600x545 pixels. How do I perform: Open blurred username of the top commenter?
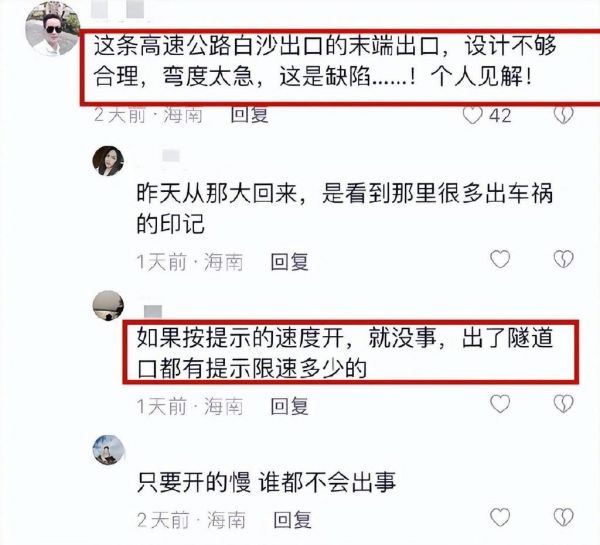click(118, 9)
